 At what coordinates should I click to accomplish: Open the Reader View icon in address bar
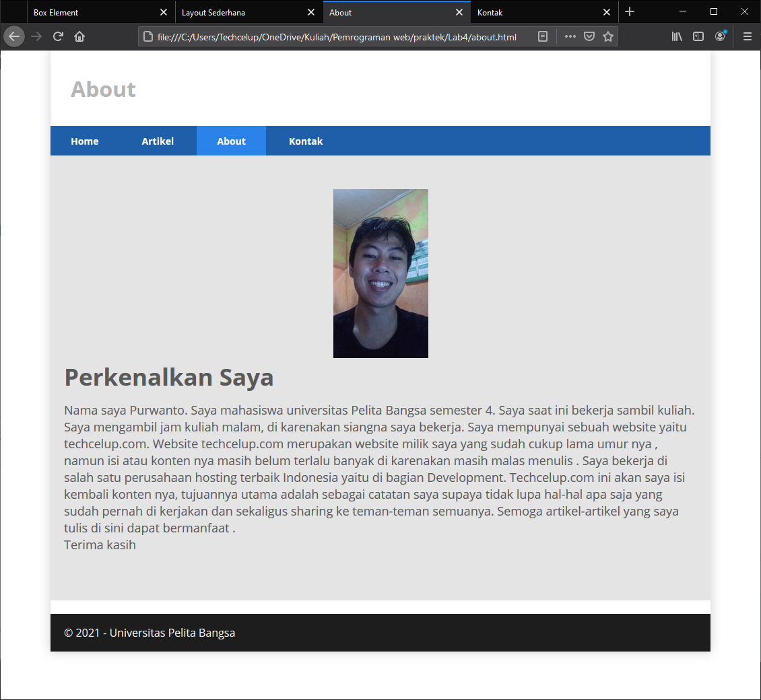click(543, 36)
